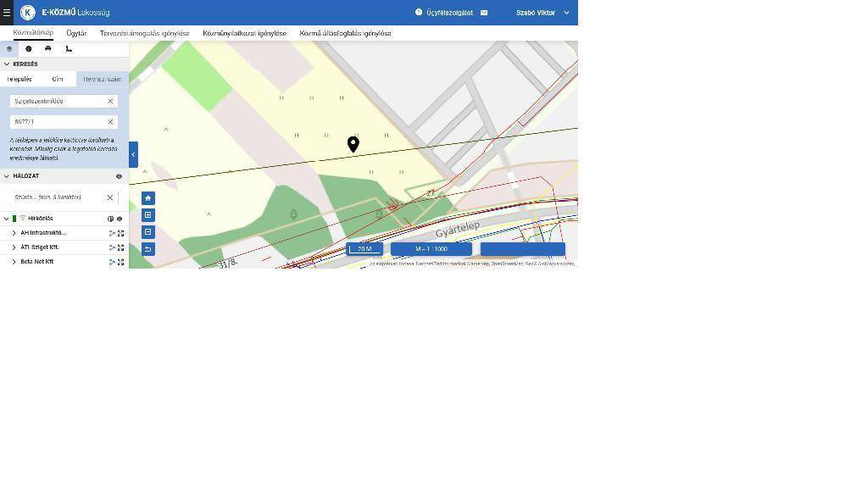The width and height of the screenshot is (868, 483).
Task: Expand the ÁTI-Sziget Kft. row
Action: [14, 247]
